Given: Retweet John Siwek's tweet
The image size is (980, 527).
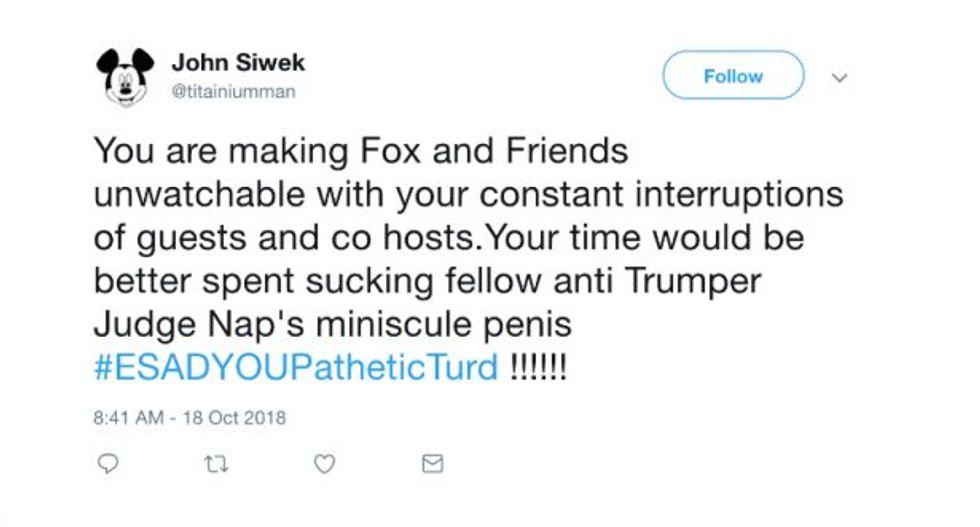Looking at the screenshot, I should tap(216, 464).
